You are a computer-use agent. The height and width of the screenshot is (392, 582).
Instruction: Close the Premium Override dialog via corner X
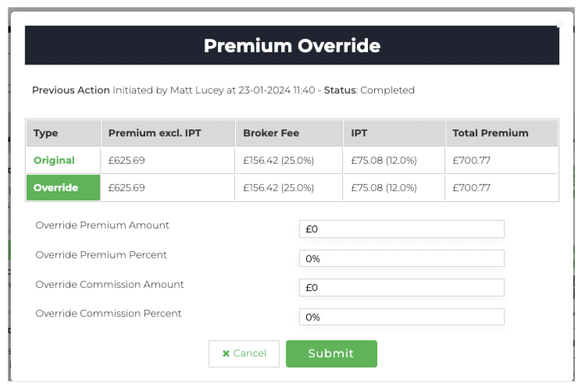click(x=561, y=24)
